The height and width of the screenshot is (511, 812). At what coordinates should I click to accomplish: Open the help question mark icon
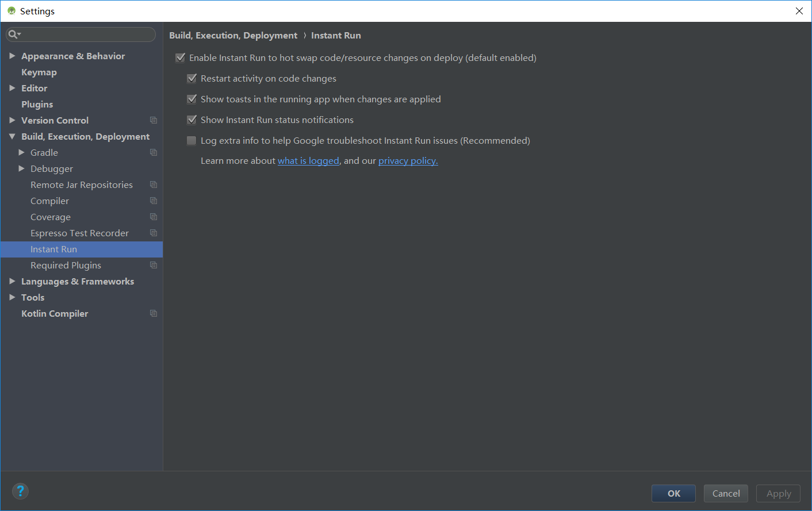(20, 491)
